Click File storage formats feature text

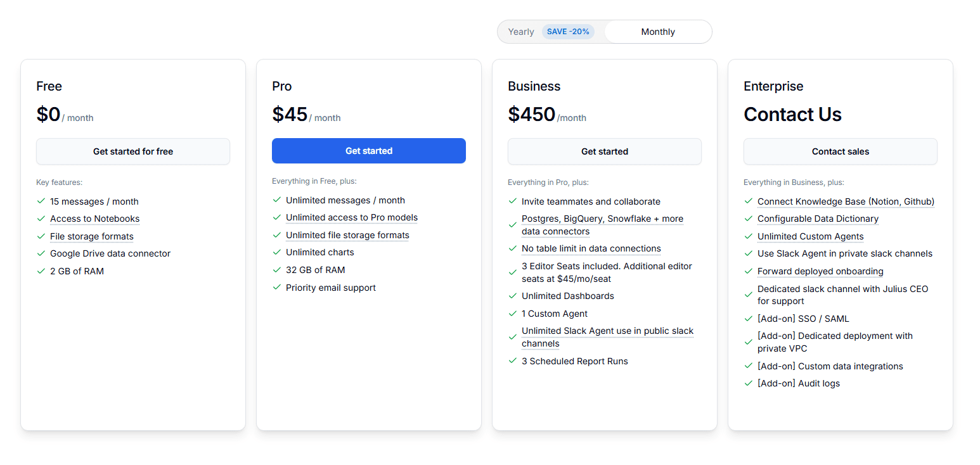pos(92,236)
